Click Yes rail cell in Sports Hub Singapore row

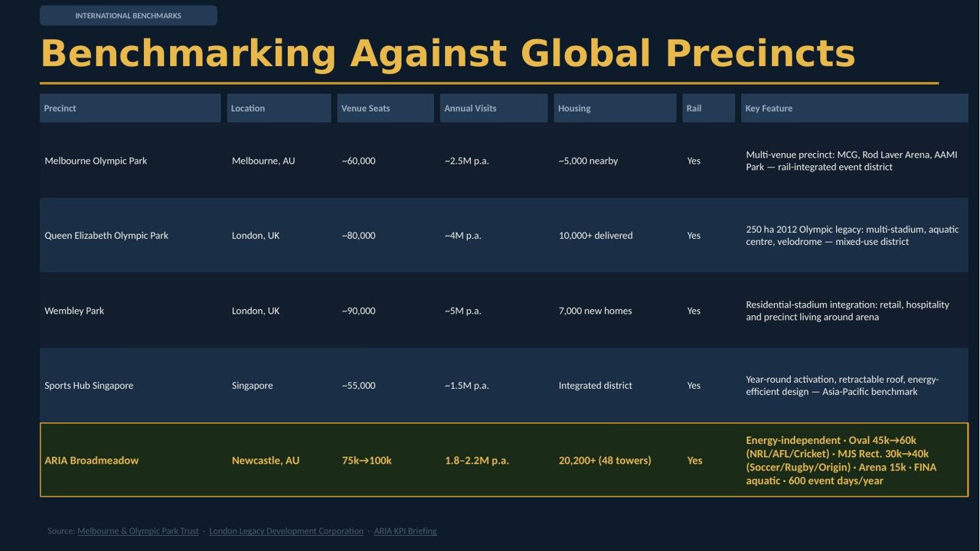tap(694, 386)
